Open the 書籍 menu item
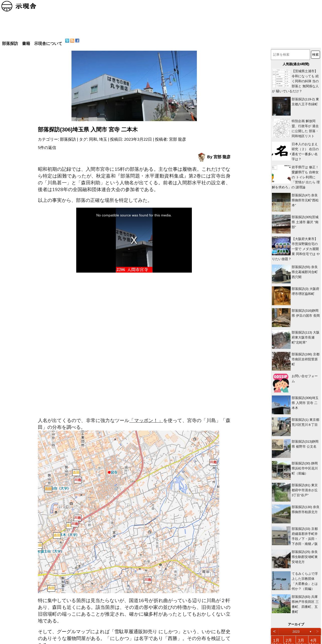 click(26, 44)
